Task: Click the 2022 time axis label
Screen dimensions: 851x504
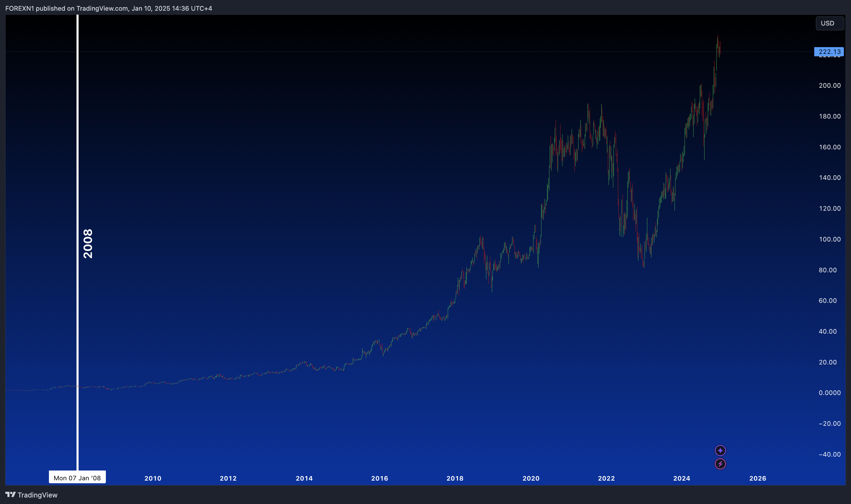Action: coord(606,478)
